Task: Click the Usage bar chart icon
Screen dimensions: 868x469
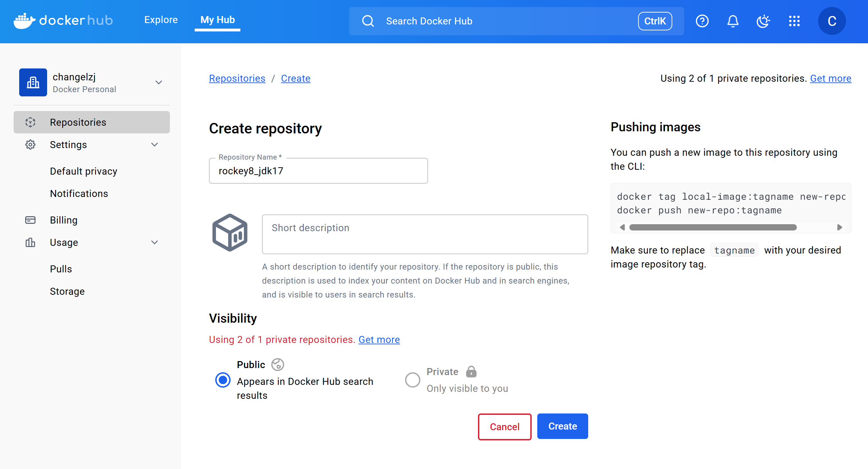Action: point(30,242)
